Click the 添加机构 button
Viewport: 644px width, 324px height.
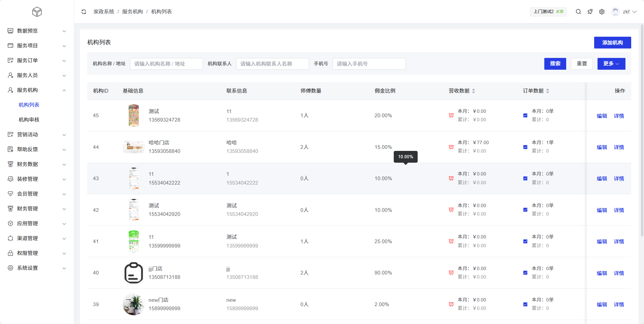[612, 43]
